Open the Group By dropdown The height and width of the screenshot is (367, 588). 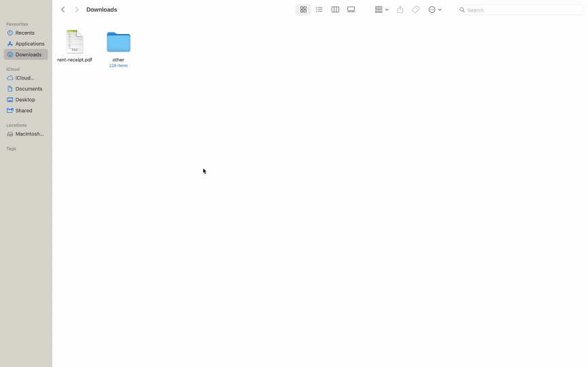(x=381, y=10)
